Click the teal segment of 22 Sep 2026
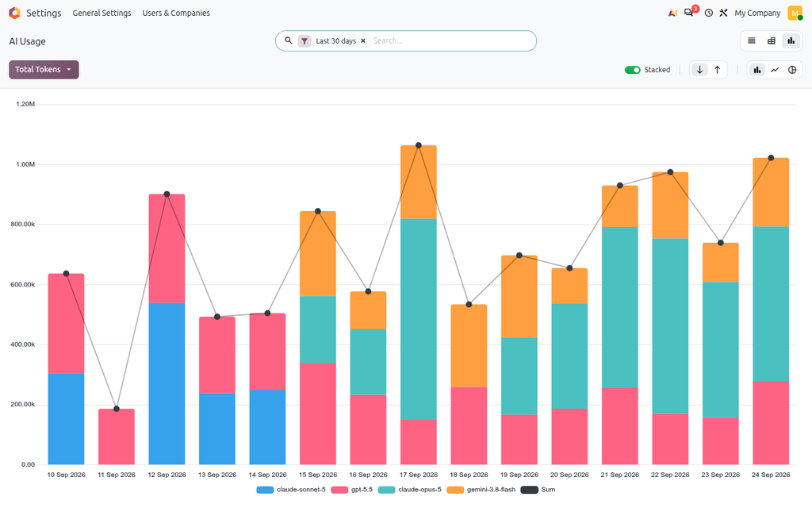This screenshot has height=508, width=812. (670, 326)
